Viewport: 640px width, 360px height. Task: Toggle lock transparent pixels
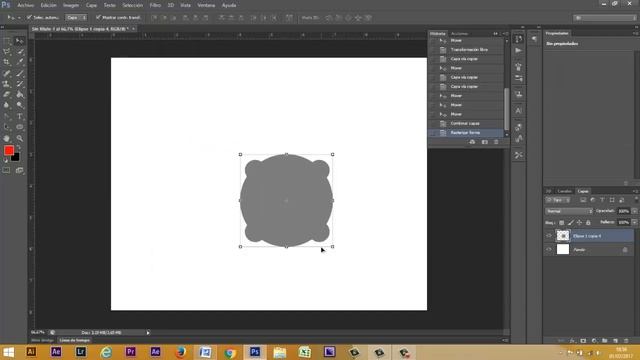[x=562, y=223]
